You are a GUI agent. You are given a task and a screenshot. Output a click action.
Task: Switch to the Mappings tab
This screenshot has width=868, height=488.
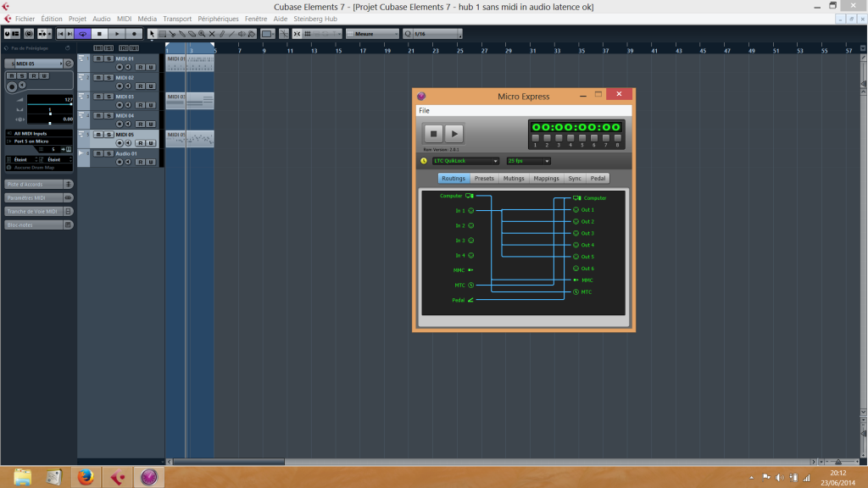click(547, 178)
